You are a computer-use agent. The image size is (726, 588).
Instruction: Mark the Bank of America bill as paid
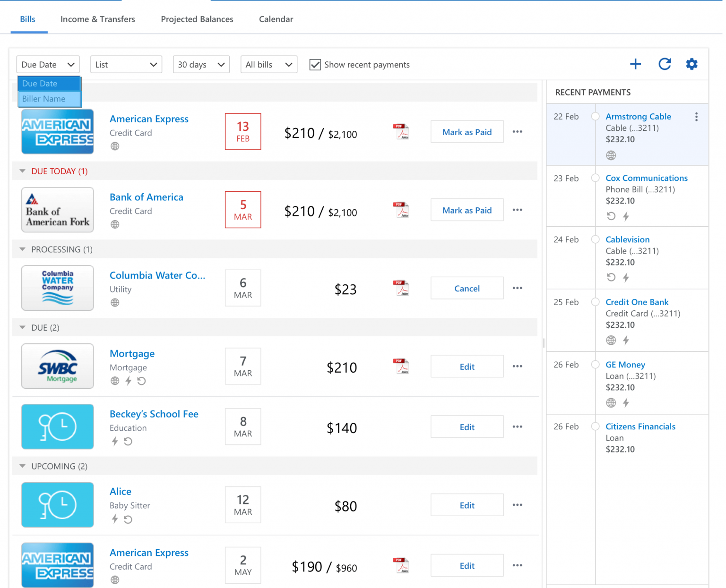click(467, 210)
